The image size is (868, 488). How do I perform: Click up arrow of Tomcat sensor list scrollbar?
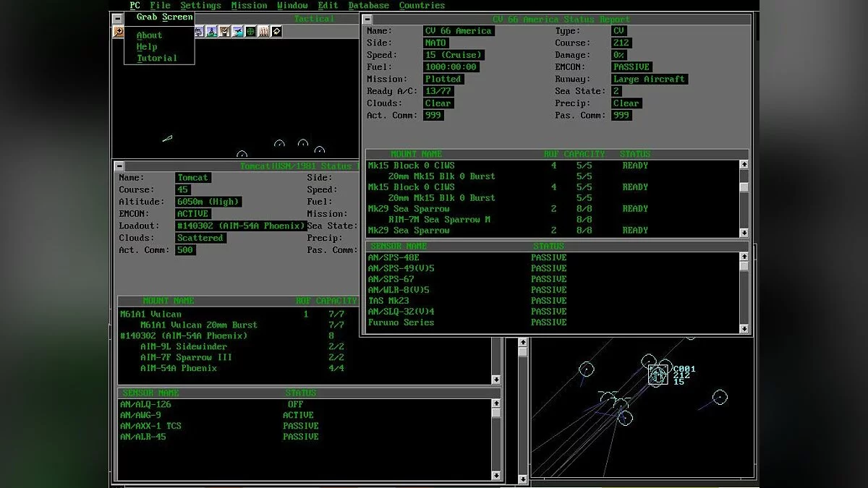tap(495, 403)
